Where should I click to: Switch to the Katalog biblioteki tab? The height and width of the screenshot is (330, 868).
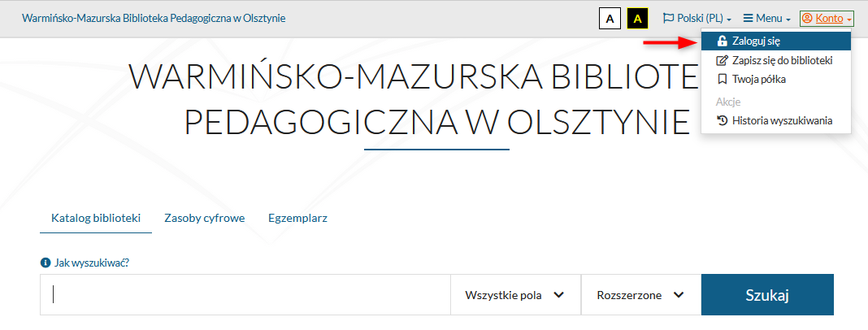point(96,218)
